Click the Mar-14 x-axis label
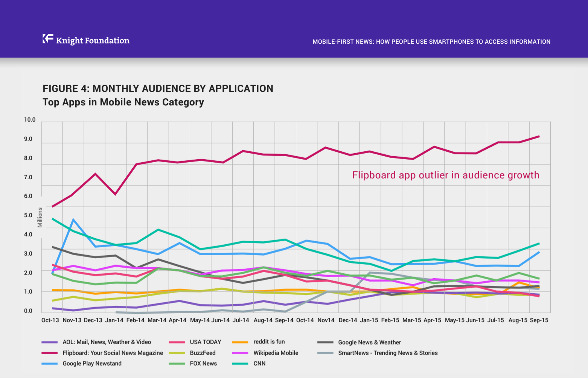 tap(157, 320)
